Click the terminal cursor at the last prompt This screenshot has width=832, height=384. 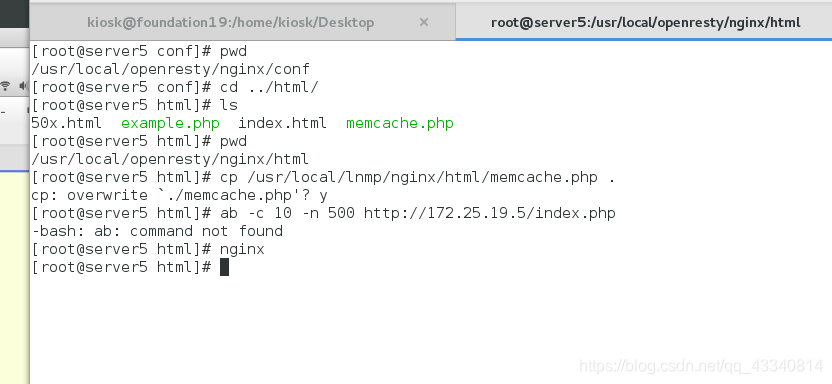(x=224, y=267)
